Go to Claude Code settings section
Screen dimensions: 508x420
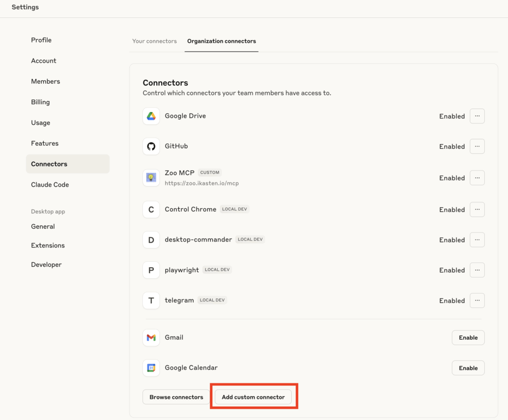(50, 184)
